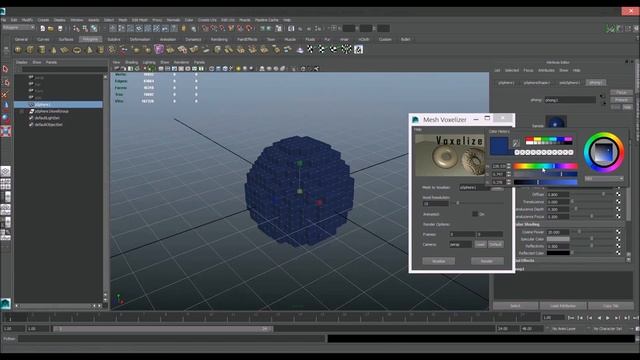Create a polygon pyramid from the shelf
The width and height of the screenshot is (640, 360).
click(89, 50)
